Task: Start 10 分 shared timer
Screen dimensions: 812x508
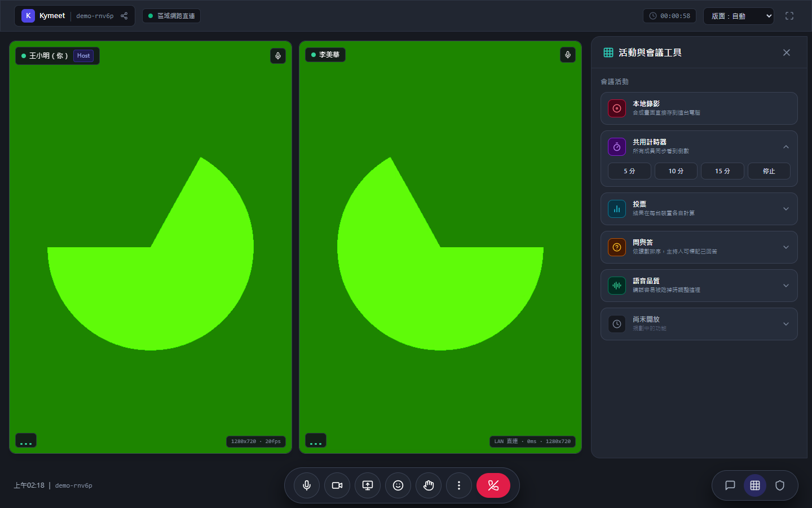Action: (676, 171)
